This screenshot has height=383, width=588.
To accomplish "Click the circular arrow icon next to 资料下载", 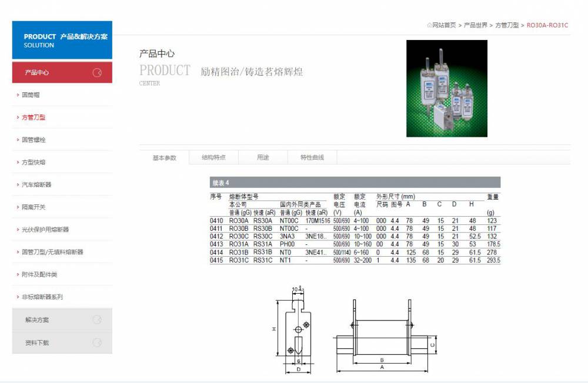I will point(98,342).
